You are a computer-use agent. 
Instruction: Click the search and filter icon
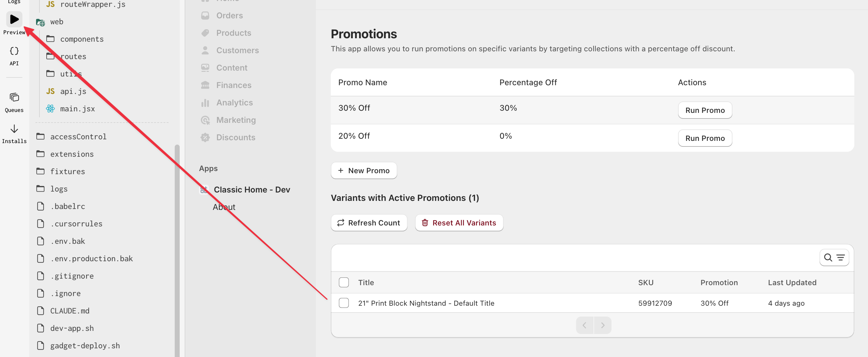[x=834, y=257]
